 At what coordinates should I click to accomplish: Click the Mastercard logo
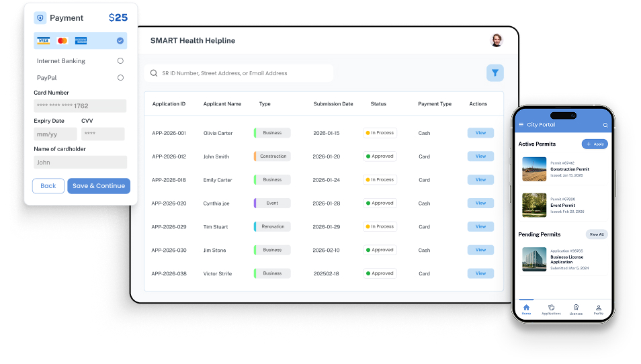62,41
